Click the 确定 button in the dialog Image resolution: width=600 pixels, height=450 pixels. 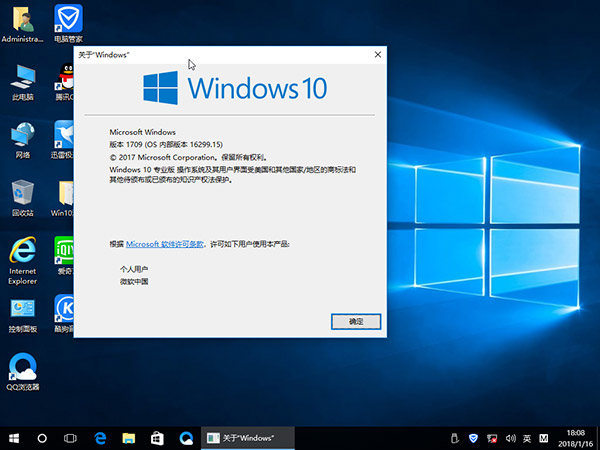click(356, 321)
